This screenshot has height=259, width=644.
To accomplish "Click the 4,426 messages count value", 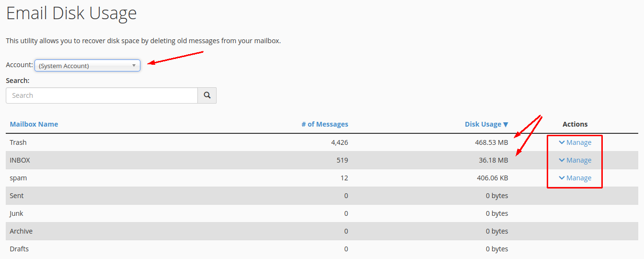I will coord(339,142).
